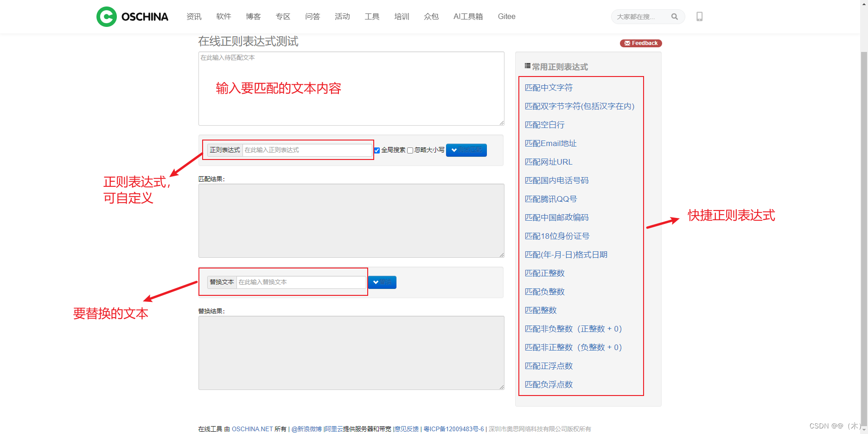Viewport: 868px width, 434px height.
Task: Open the AI工具箱 nav item
Action: (468, 17)
